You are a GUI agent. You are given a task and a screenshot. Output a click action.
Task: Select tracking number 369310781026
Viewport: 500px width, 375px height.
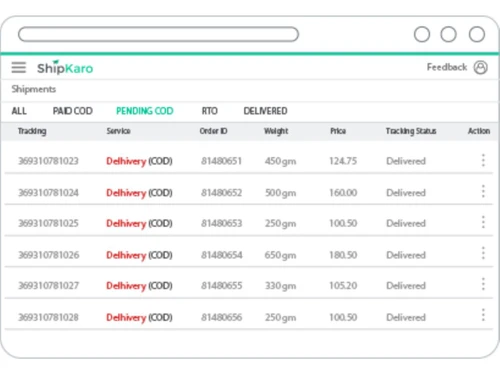click(49, 255)
